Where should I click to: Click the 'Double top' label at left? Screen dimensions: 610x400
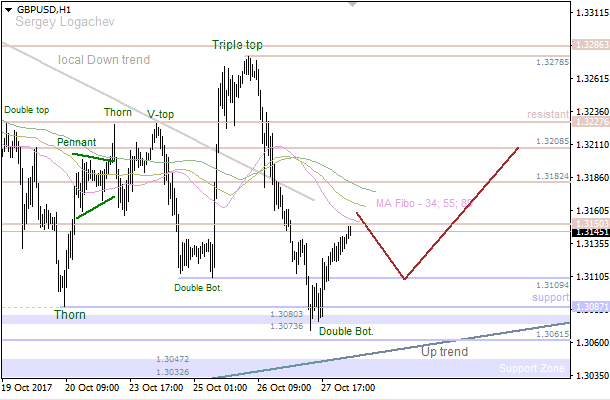pos(26,110)
